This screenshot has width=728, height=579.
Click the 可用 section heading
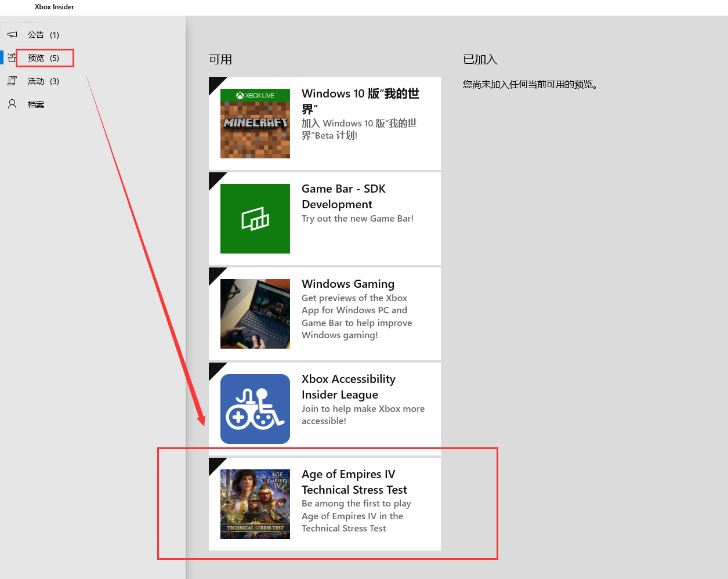(220, 59)
